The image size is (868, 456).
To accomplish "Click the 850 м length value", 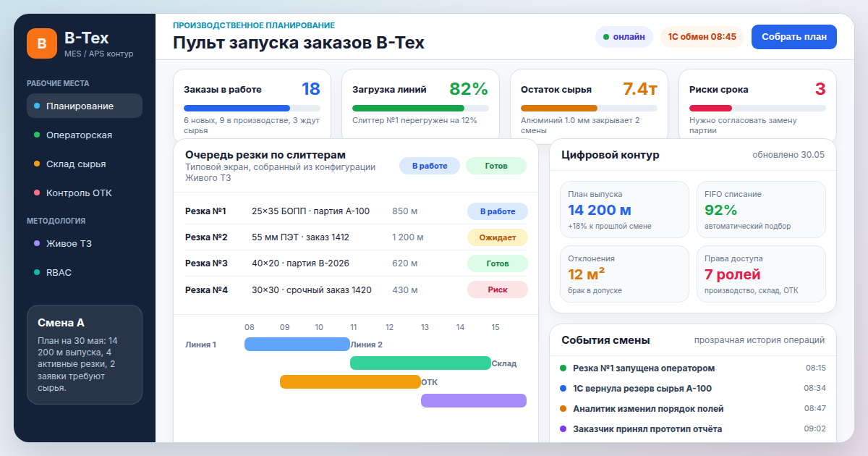I will click(x=405, y=211).
